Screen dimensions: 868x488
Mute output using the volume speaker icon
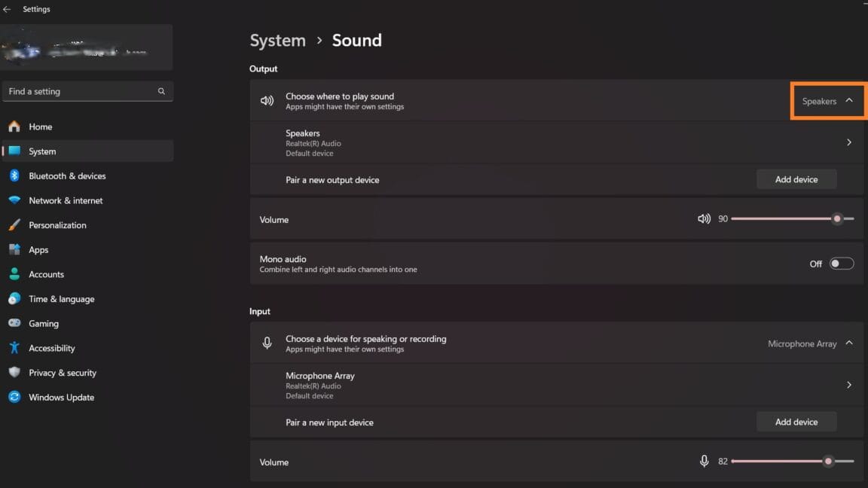(x=704, y=219)
